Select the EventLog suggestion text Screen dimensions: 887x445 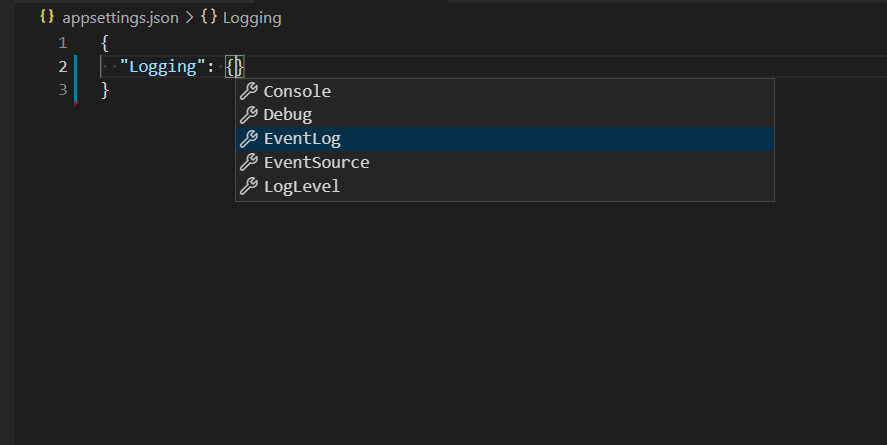pos(302,139)
